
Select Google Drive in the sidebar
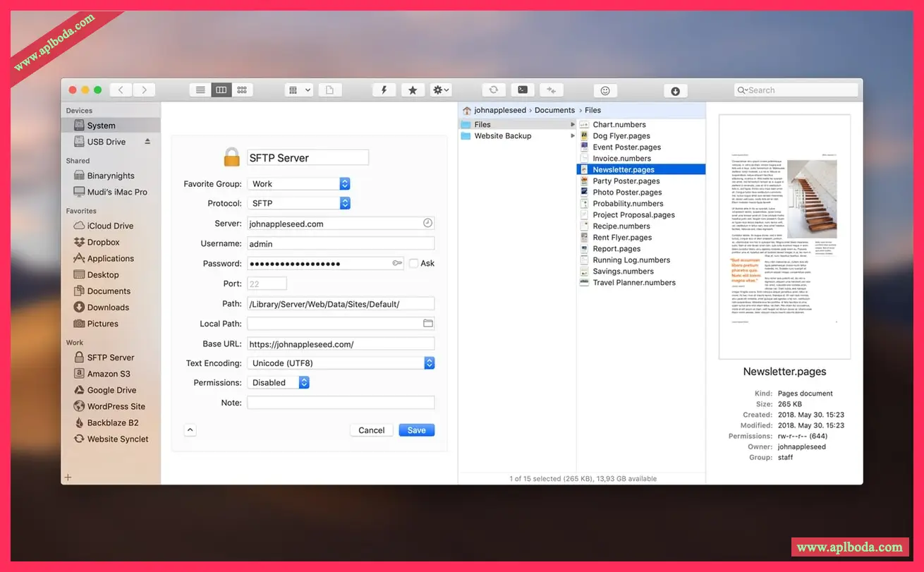click(x=111, y=390)
